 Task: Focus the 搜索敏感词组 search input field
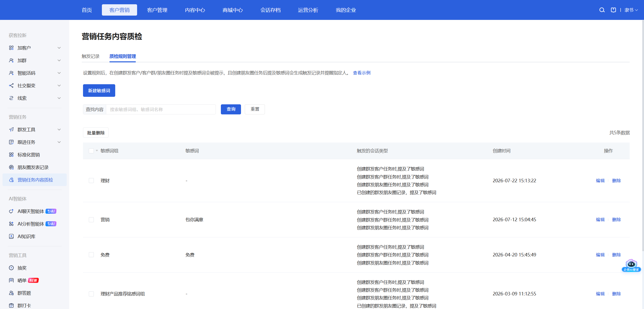161,109
